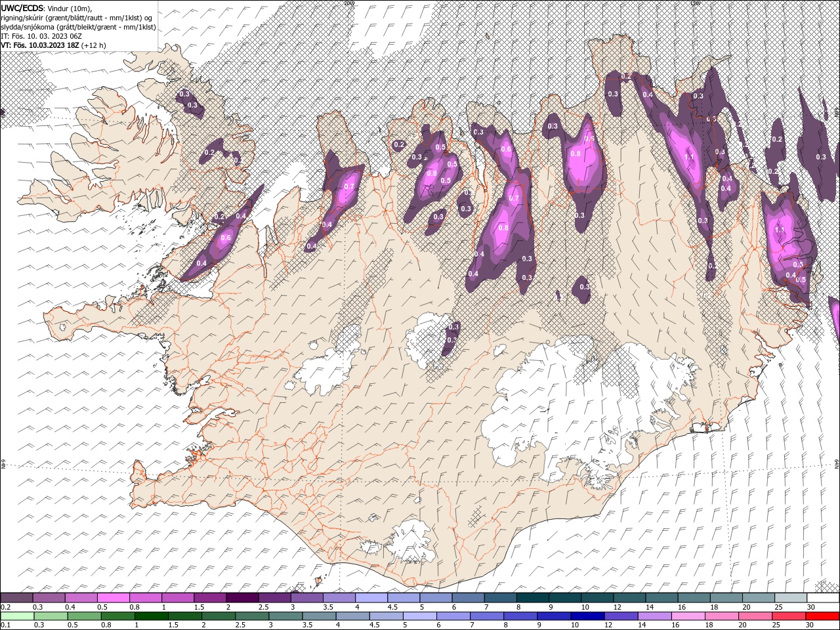The height and width of the screenshot is (630, 840).
Task: Select top color bar swatch between 18 and 20
Action: 726,597
